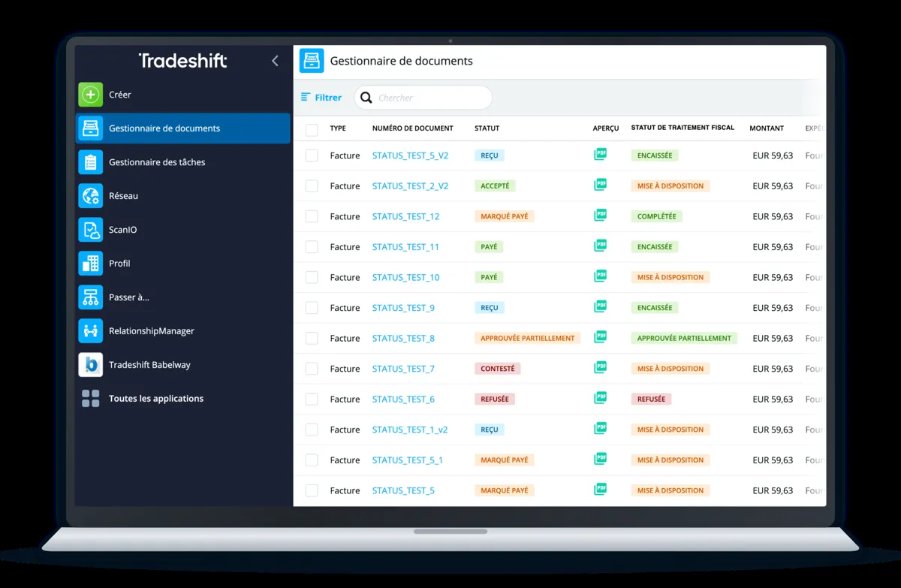Check the STATUS_TEST_7 row checkbox
Image resolution: width=901 pixels, height=588 pixels.
click(x=312, y=369)
